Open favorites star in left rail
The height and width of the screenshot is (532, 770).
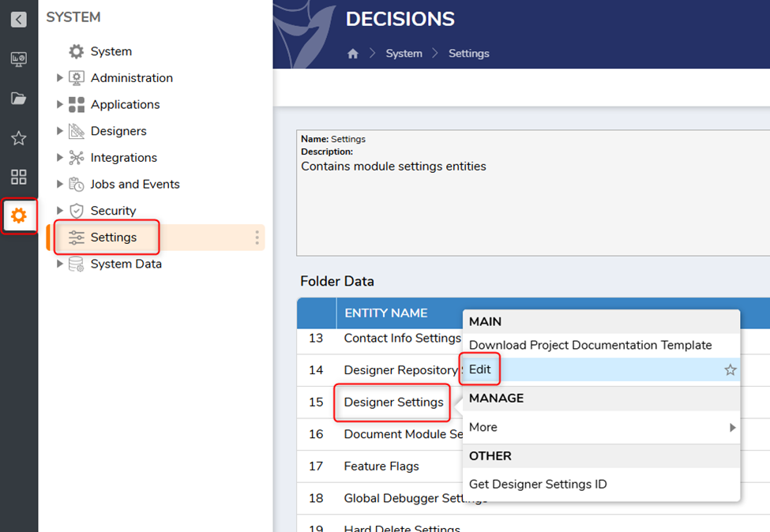coord(18,138)
